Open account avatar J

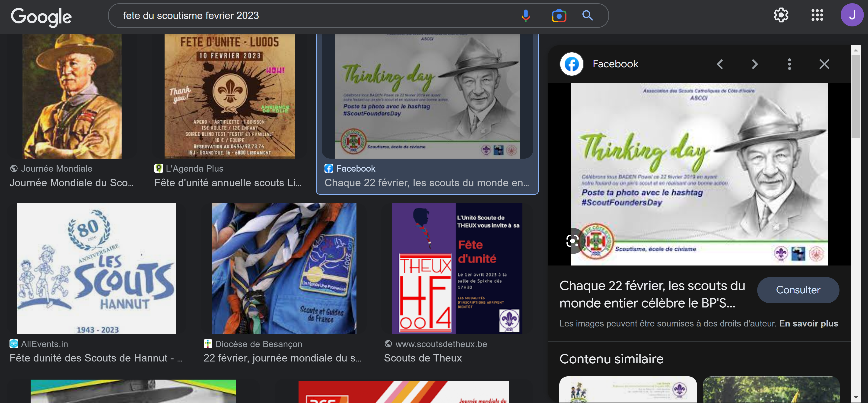point(852,15)
